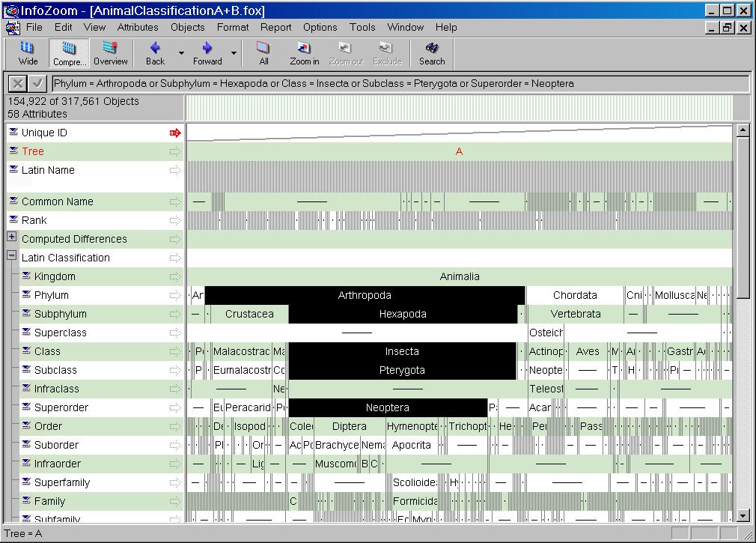Cancel the filter with the X button
The width and height of the screenshot is (756, 543).
pos(18,83)
